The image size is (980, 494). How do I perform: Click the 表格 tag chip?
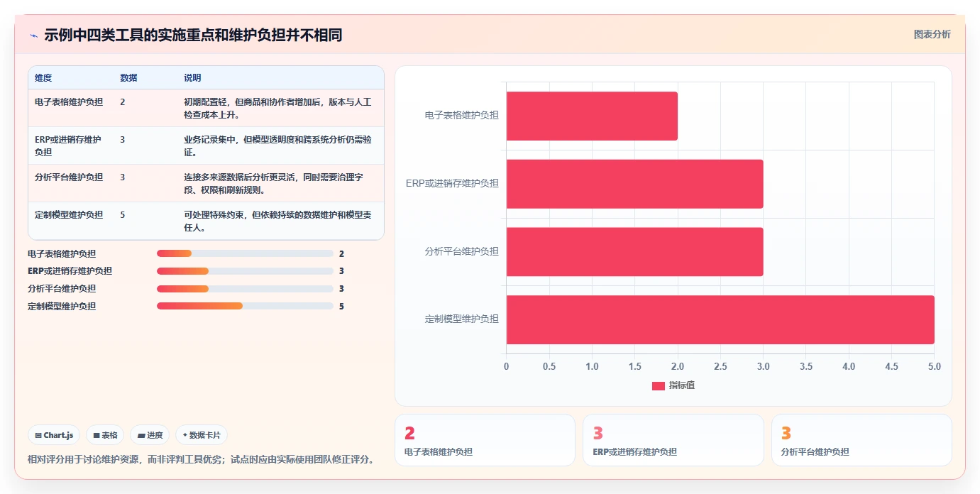click(x=105, y=435)
